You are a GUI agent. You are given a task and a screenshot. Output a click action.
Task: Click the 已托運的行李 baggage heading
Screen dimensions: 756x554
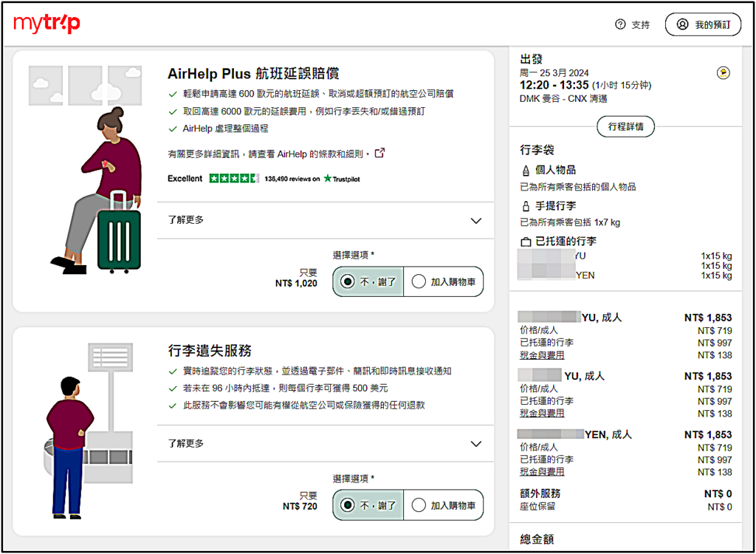(x=566, y=242)
